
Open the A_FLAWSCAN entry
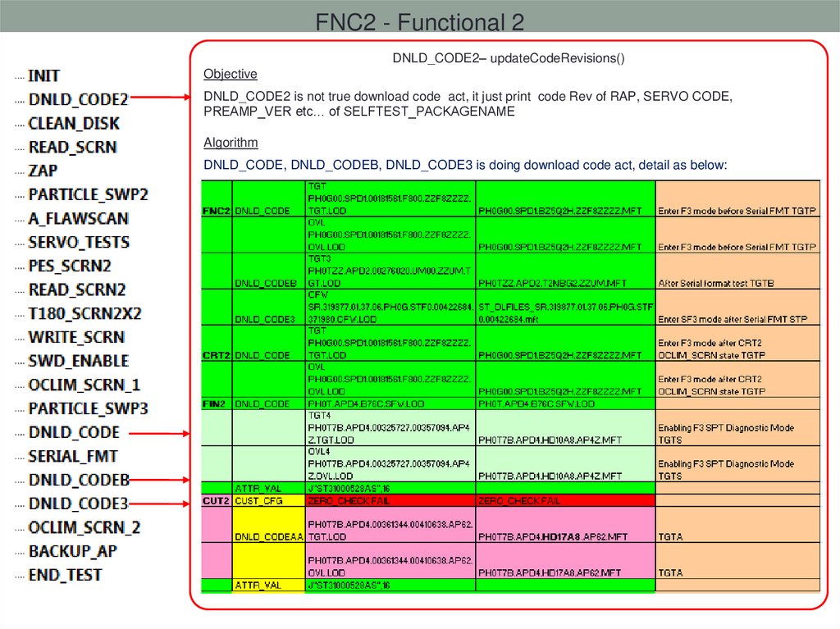coord(79,219)
